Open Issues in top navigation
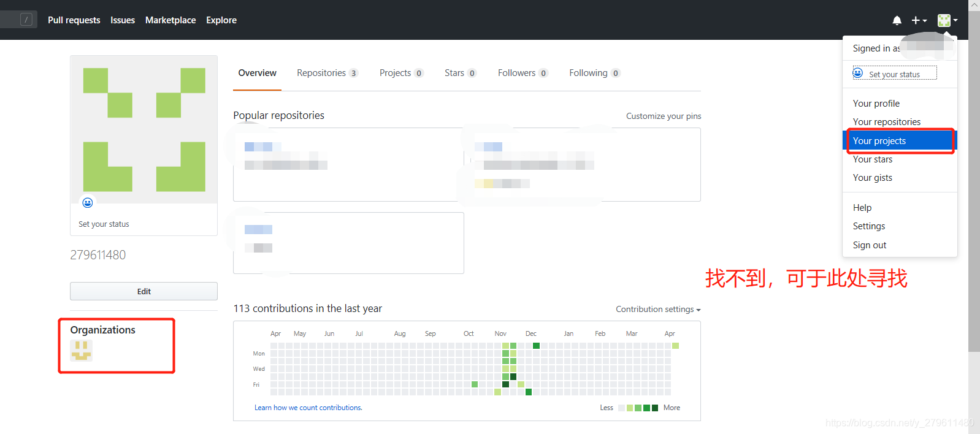Viewport: 980px width, 434px height. (x=123, y=20)
